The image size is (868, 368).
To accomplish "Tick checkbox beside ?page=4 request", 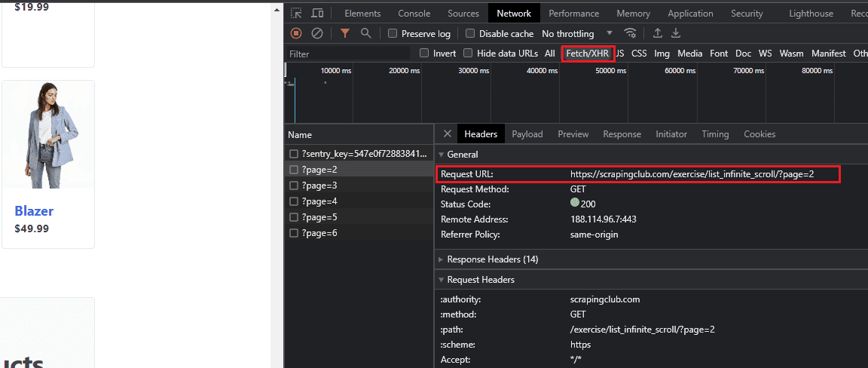I will (294, 201).
